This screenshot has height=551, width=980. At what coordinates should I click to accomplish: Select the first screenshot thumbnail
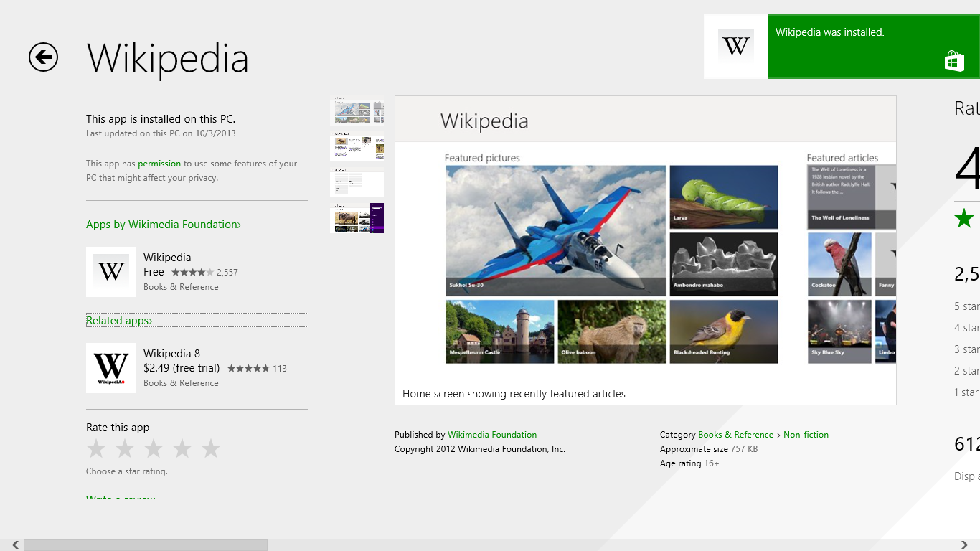tap(357, 112)
